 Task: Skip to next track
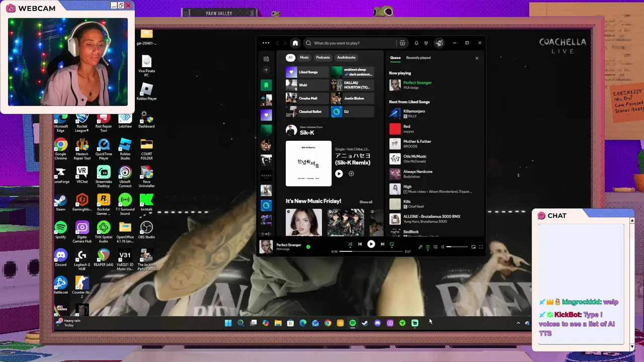coord(382,244)
